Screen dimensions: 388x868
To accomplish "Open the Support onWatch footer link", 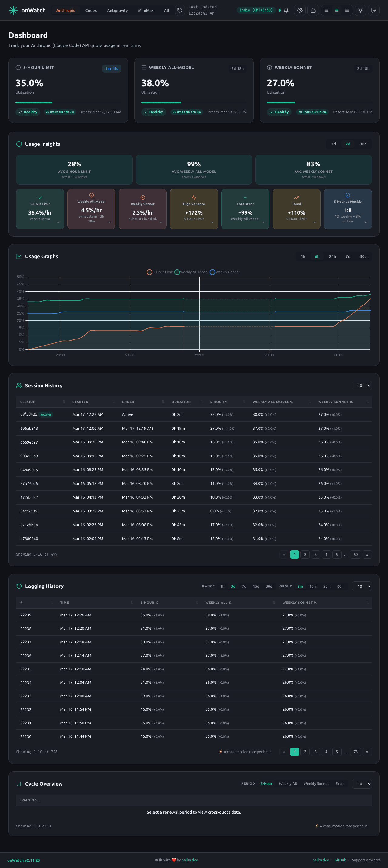I will pos(366,860).
